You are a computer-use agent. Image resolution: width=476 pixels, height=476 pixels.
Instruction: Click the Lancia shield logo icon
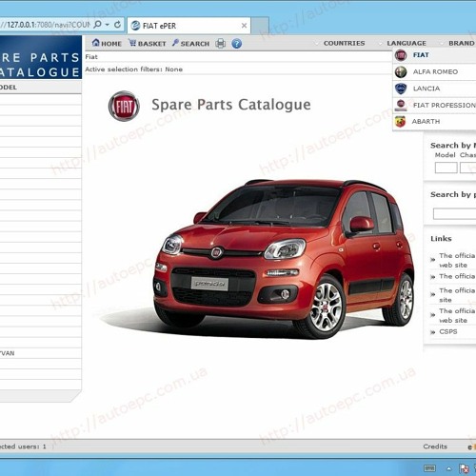point(401,89)
